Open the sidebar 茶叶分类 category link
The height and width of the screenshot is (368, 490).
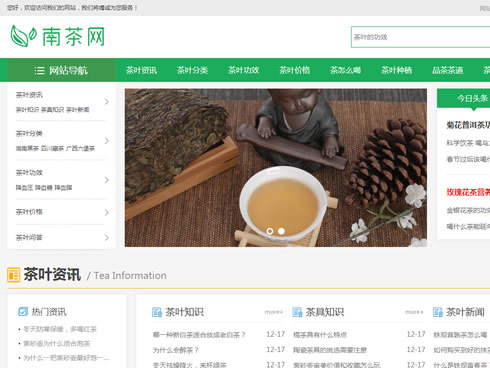click(x=29, y=134)
